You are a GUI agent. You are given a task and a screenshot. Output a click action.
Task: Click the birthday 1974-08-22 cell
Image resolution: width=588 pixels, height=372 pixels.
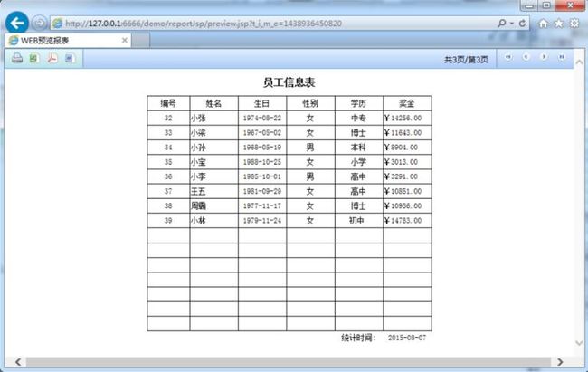coord(262,118)
